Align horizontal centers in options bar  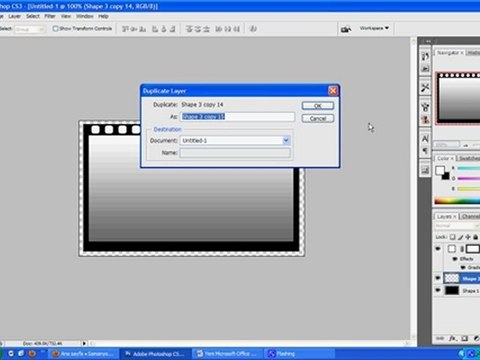(164, 29)
